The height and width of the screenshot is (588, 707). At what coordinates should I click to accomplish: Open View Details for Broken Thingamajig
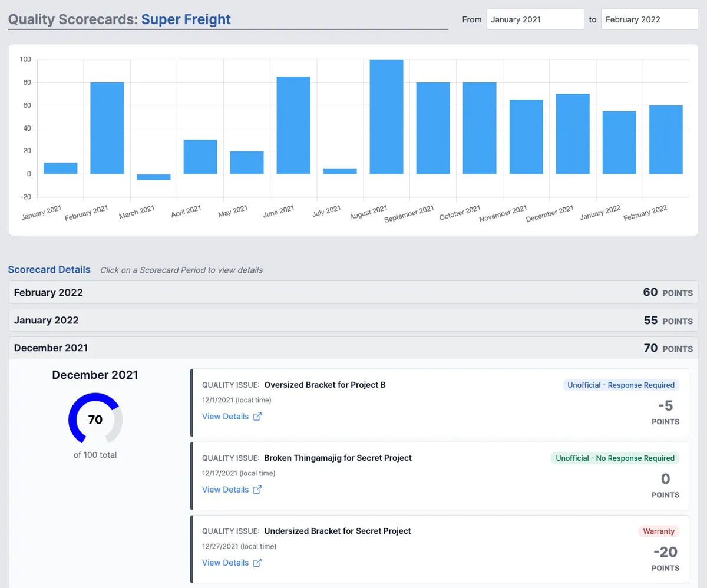coord(226,490)
